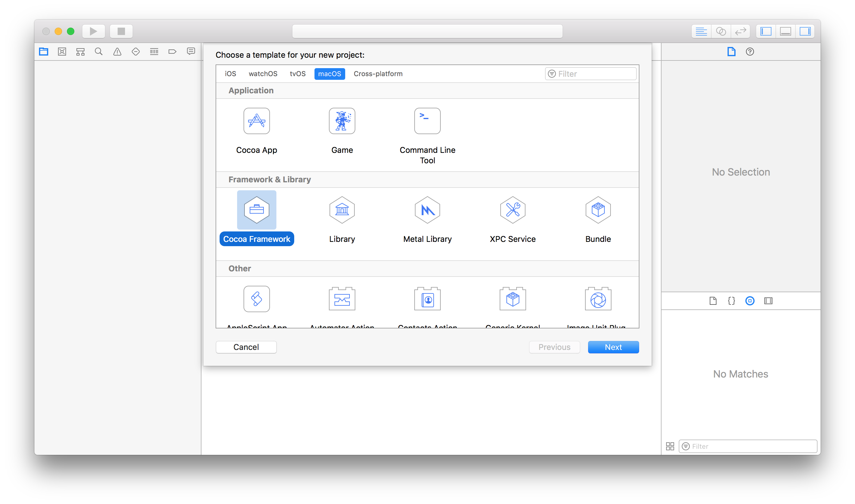This screenshot has height=504, width=855.
Task: Show the File inspector
Action: (732, 52)
